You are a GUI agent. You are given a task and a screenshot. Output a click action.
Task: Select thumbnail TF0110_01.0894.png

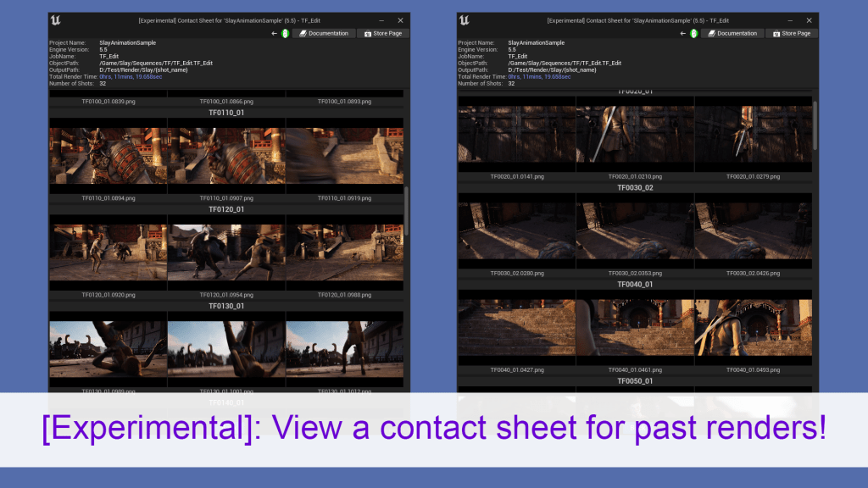point(108,156)
